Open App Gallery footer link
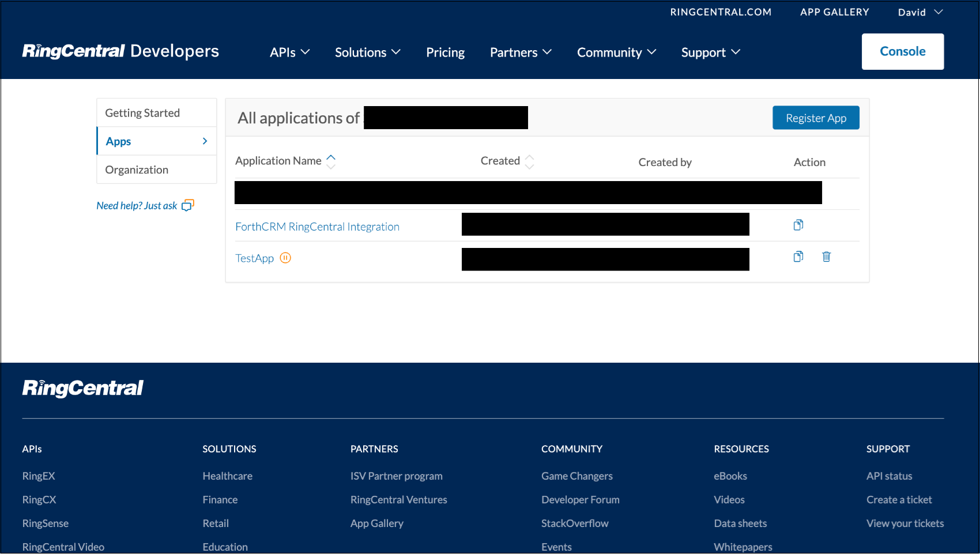 376,523
